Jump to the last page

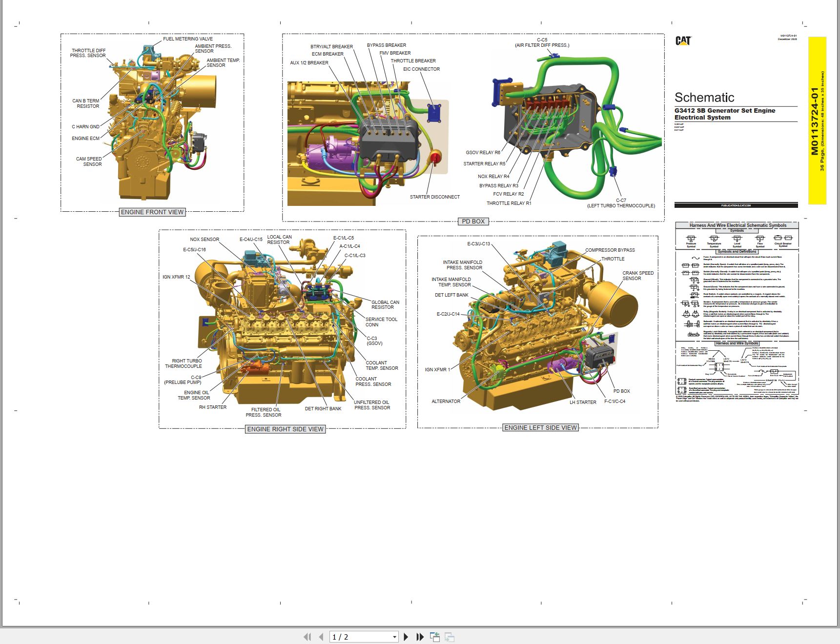(x=420, y=637)
